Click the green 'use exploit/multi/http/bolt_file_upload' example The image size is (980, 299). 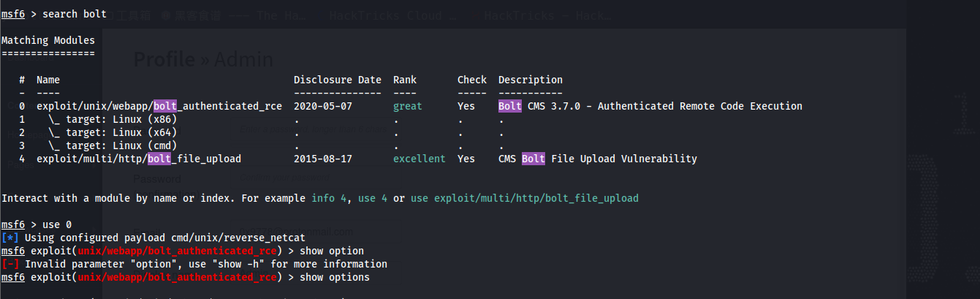(525, 199)
